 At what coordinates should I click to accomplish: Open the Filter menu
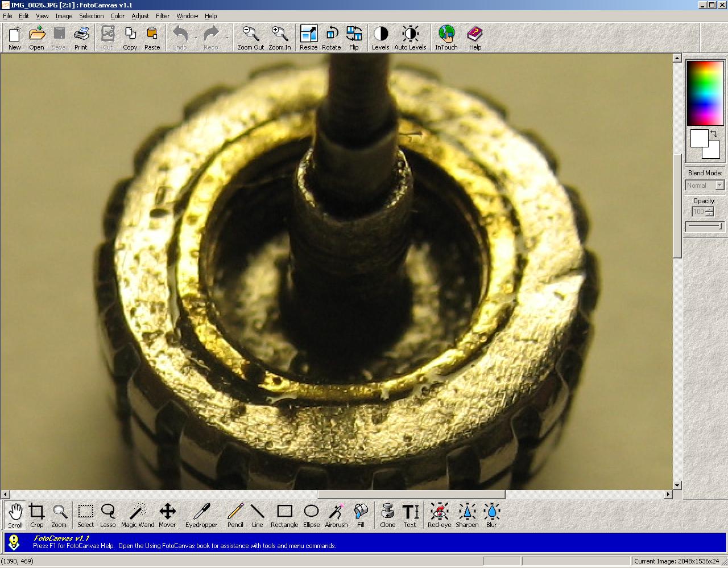162,16
